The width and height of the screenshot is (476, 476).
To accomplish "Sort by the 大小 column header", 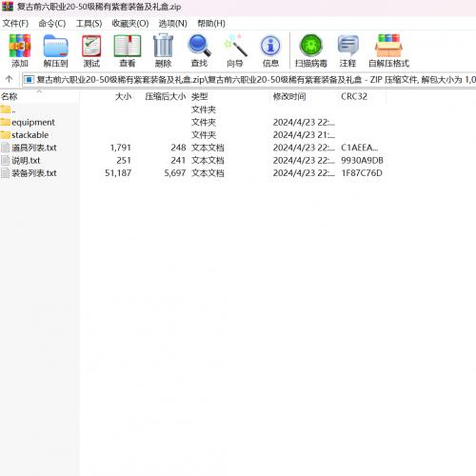I will click(x=123, y=96).
